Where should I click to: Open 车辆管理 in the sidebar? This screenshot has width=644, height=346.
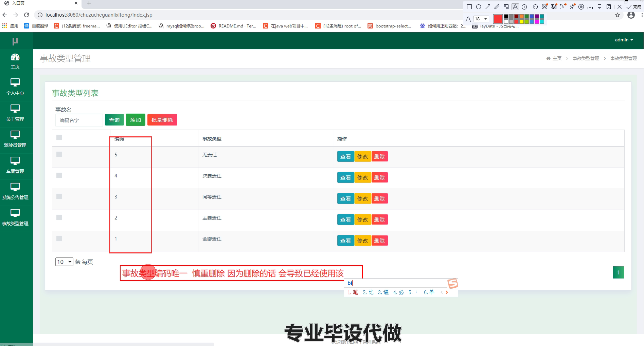15,166
